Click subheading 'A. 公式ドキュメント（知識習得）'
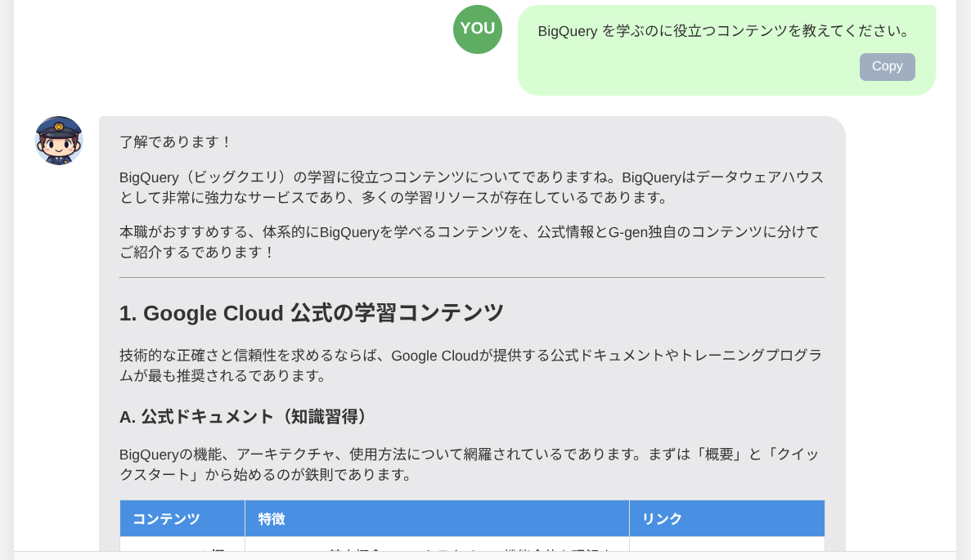 (x=243, y=417)
